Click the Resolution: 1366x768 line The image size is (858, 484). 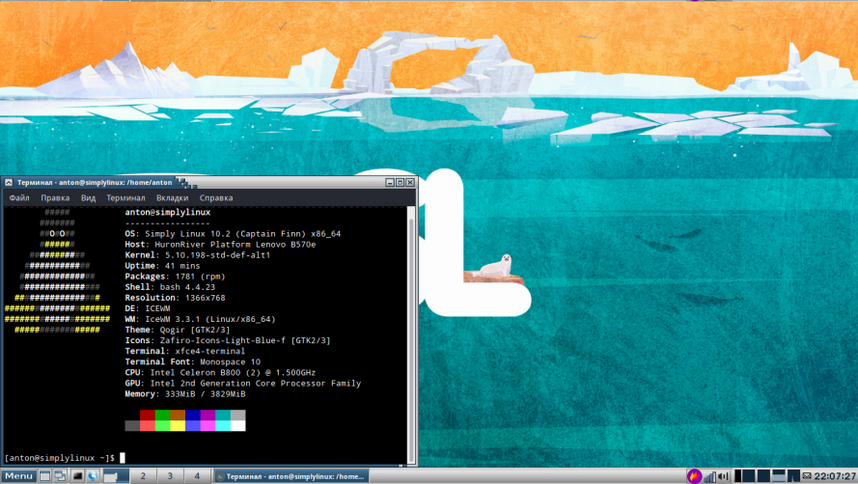(x=175, y=298)
